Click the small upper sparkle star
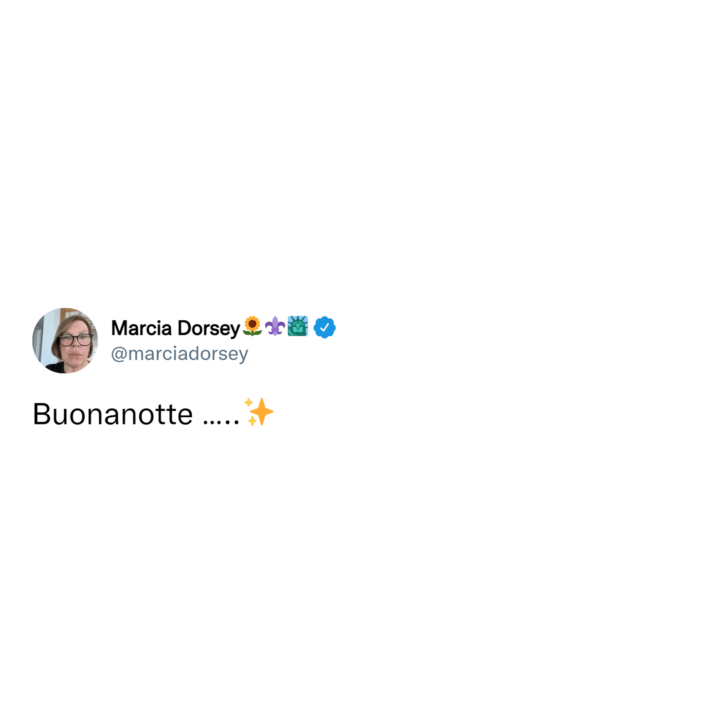 pyautogui.click(x=248, y=402)
